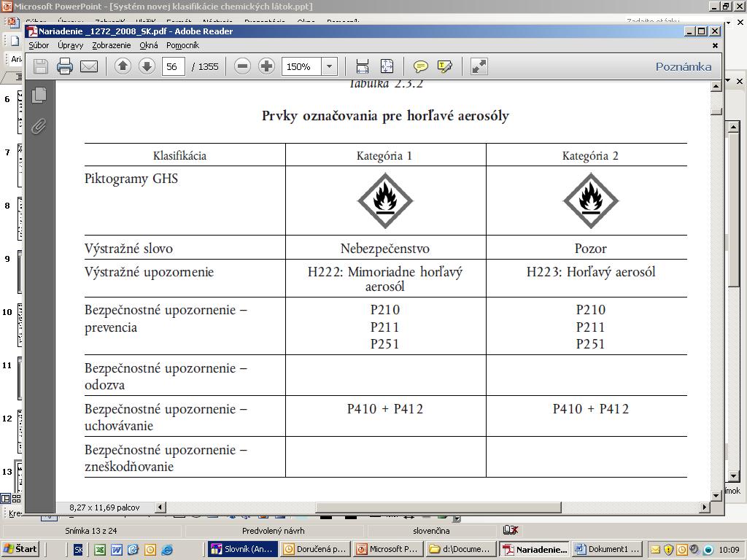
Task: Zoom out using the minus button
Action: click(242, 66)
